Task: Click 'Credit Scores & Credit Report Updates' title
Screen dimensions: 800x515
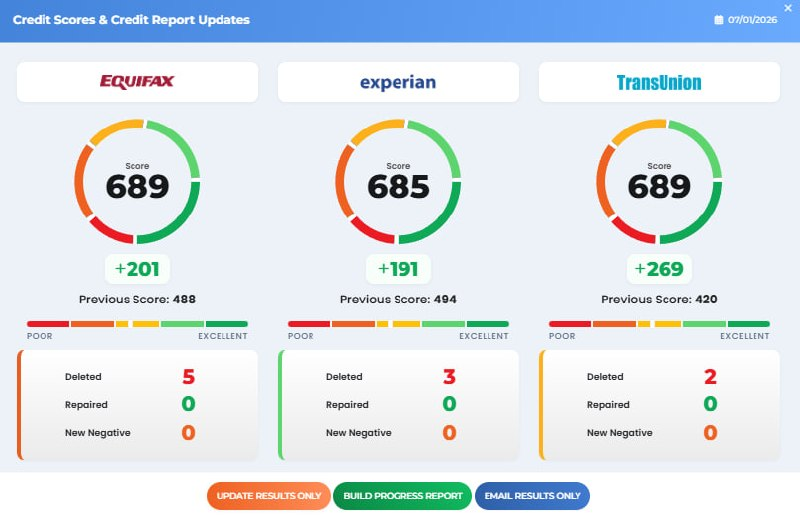Action: [x=131, y=20]
